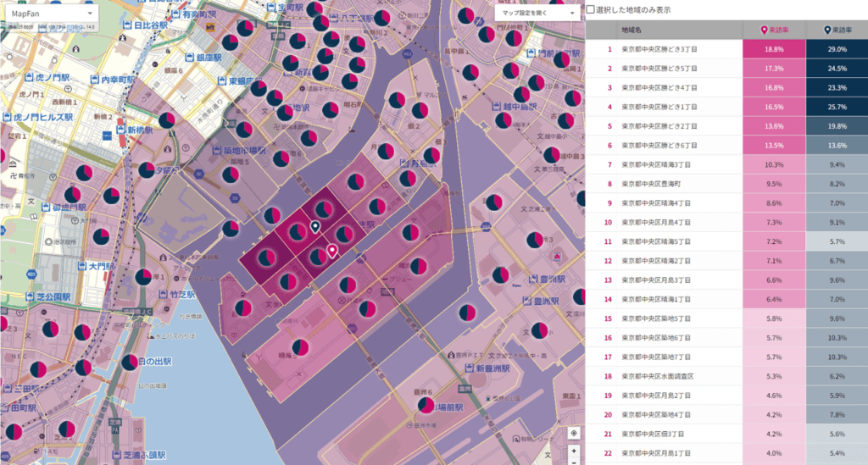Image resolution: width=868 pixels, height=465 pixels.
Task: Sort by pink 来訪率 column header
Action: tap(774, 30)
